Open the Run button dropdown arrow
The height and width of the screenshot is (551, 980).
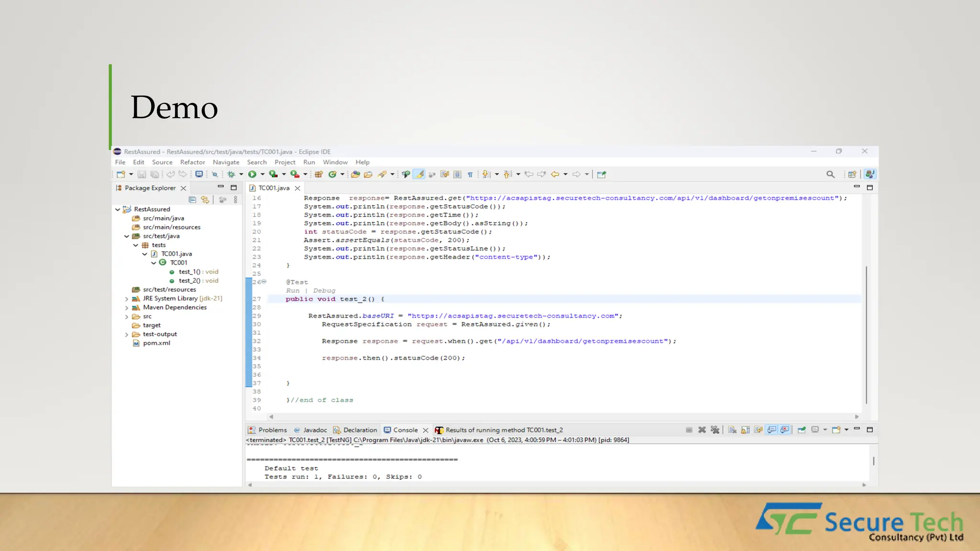tap(262, 174)
